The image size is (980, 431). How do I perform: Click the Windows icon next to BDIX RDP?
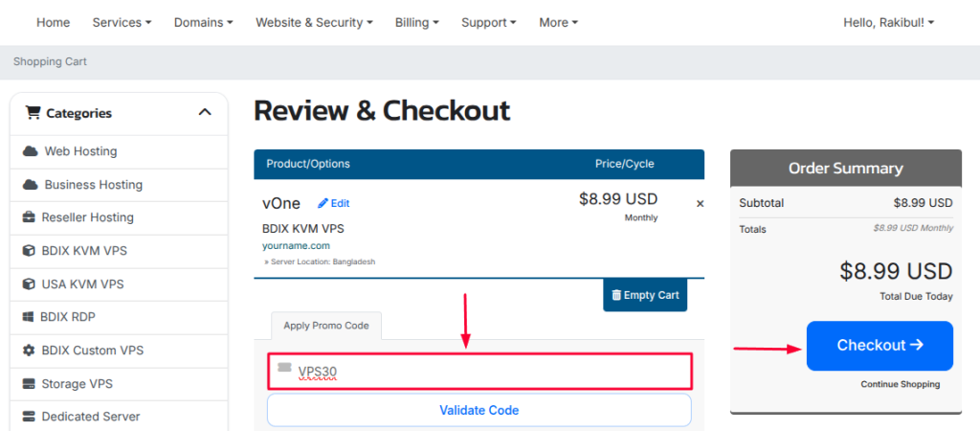[28, 317]
